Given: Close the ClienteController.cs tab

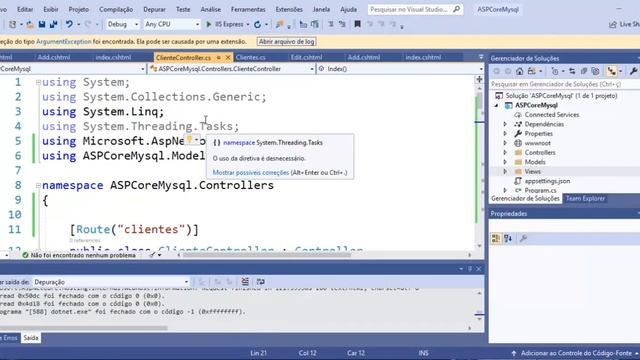Looking at the screenshot, I should 228,58.
